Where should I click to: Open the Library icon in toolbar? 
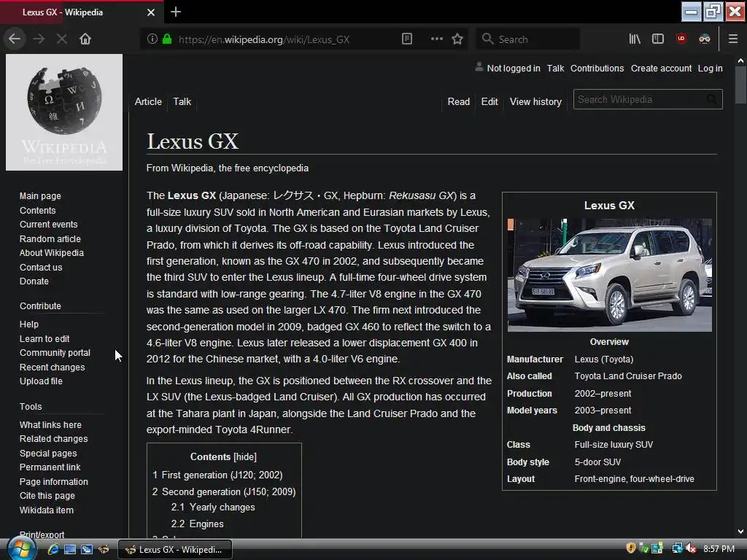[635, 39]
